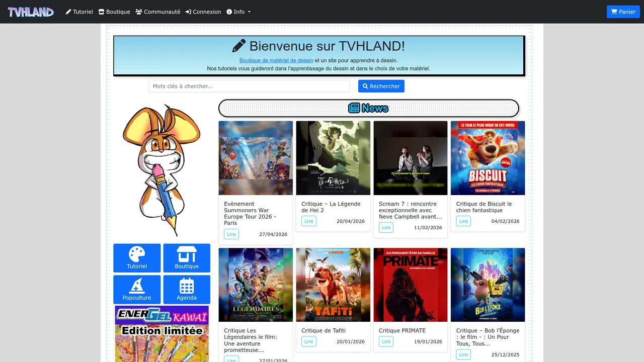Viewport: 644px width, 362px height.
Task: Click Lire on the Biscuit critique
Action: [x=463, y=221]
